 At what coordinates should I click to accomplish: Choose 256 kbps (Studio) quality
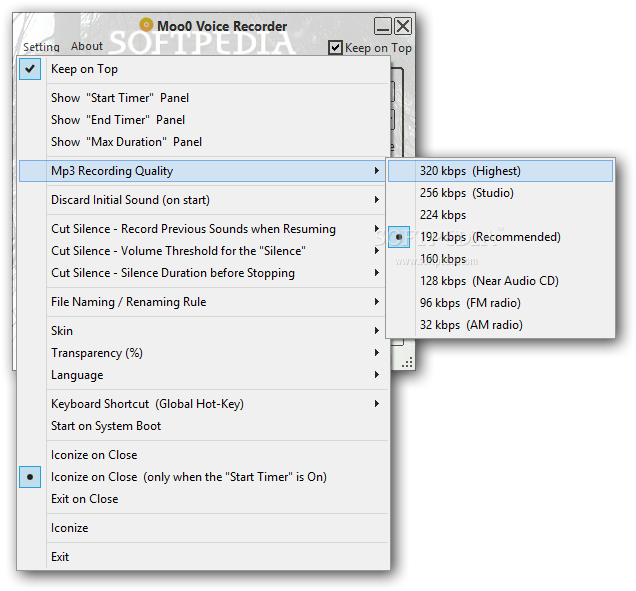(500, 193)
